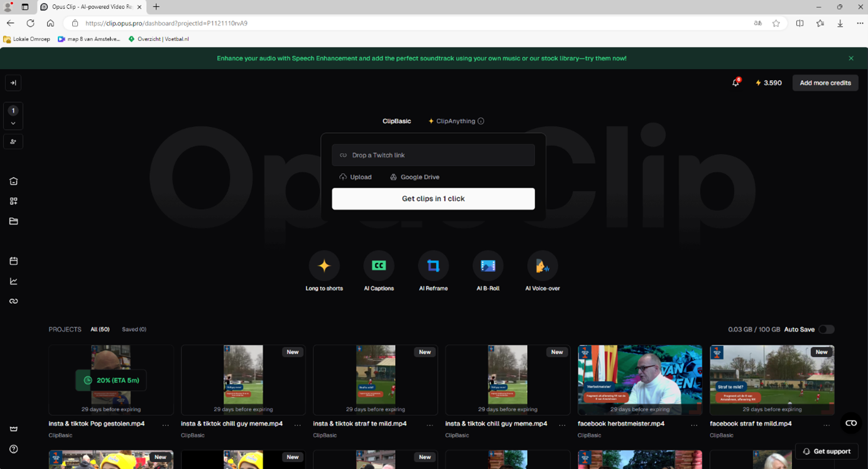The image size is (868, 469).
Task: Switch to ClipAnything mode
Action: click(x=452, y=121)
